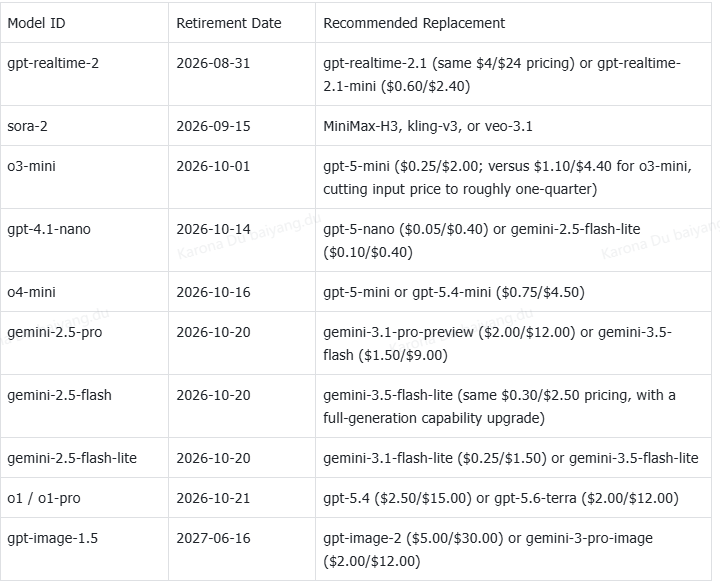Click the gemini-2.5-flash-lite model ID

(x=72, y=458)
